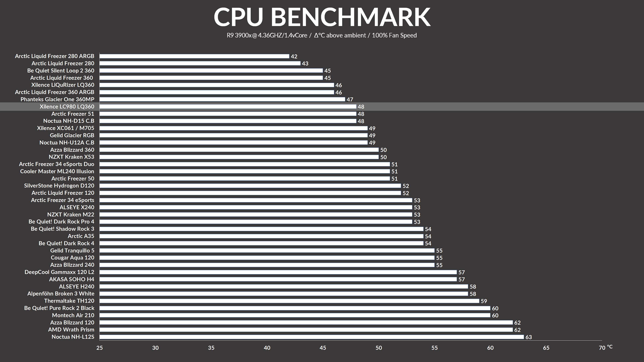Viewport: 644px width, 362px height.
Task: Expand the subtitle test configuration details
Action: (x=322, y=35)
